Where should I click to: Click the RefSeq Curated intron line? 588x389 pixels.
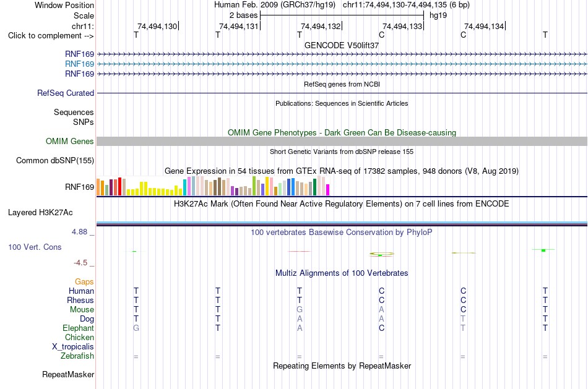342,93
